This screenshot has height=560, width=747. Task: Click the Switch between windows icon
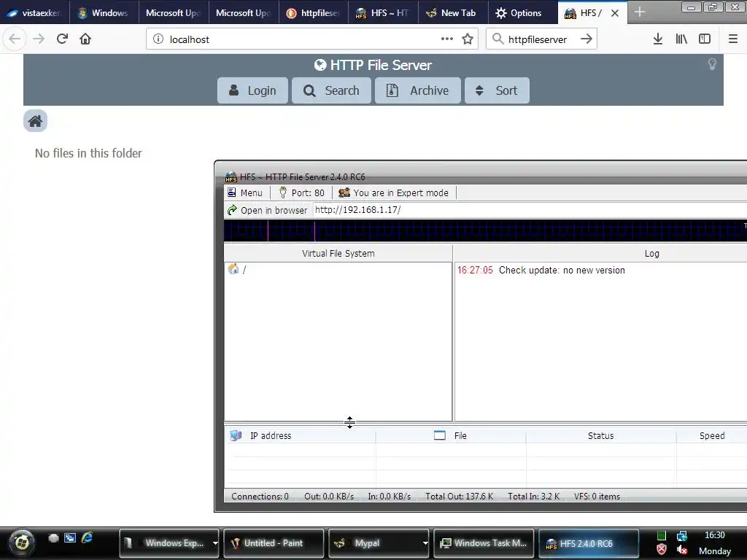(70, 537)
